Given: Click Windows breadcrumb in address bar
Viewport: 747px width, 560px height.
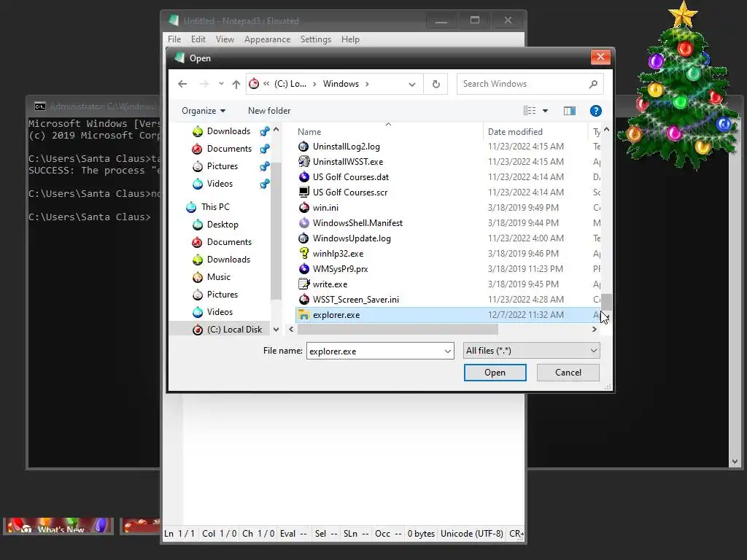Looking at the screenshot, I should [x=341, y=84].
